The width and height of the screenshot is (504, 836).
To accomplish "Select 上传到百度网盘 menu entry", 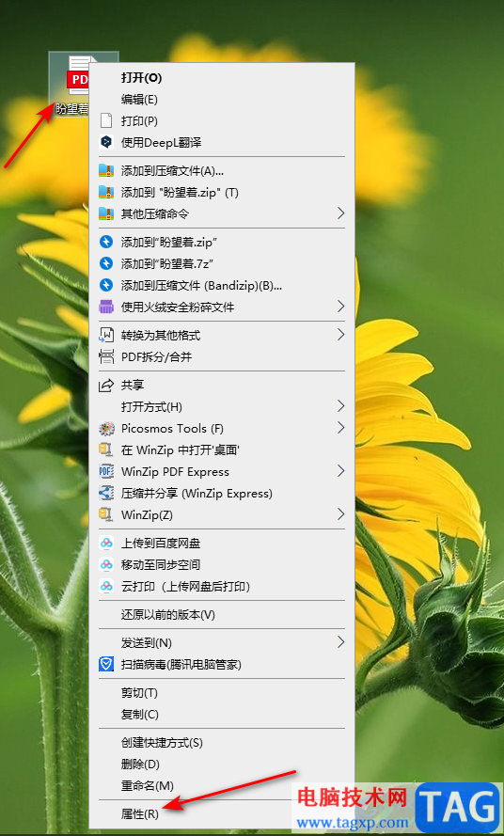I will coord(222,544).
